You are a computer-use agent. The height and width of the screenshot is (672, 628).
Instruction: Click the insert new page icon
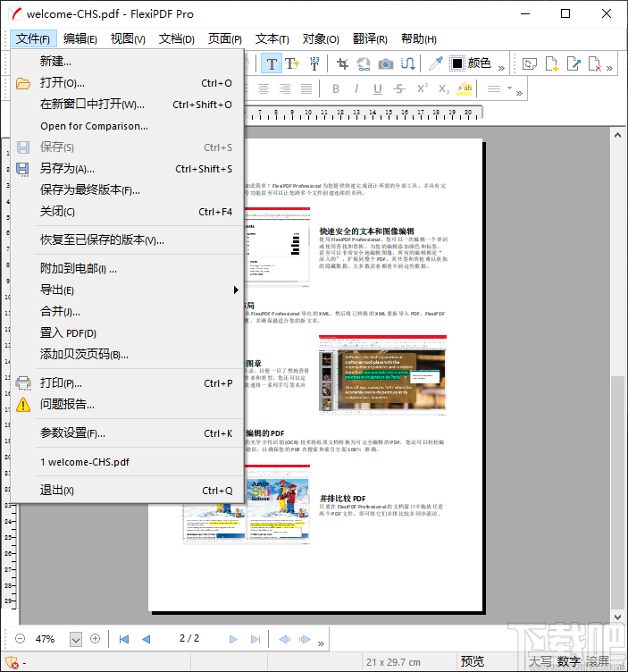[x=552, y=63]
